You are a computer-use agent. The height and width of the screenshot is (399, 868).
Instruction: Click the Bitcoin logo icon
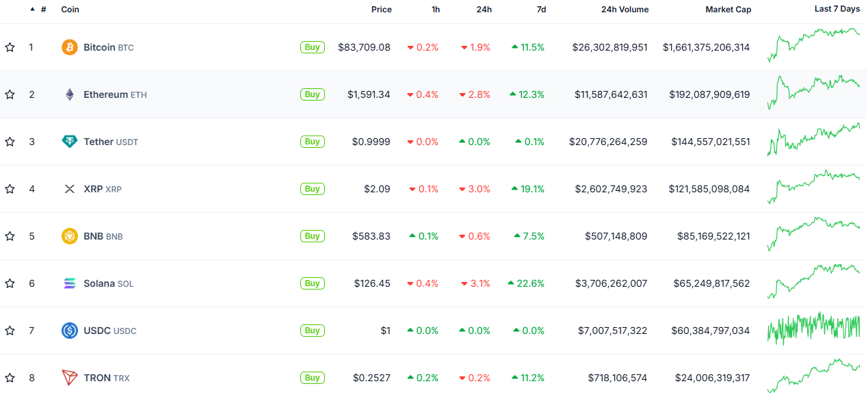pyautogui.click(x=68, y=47)
